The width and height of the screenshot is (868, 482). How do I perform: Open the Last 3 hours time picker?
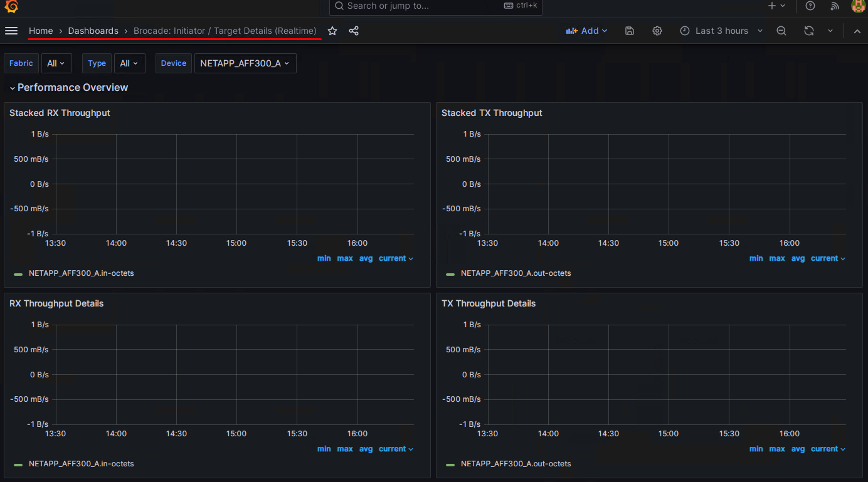(x=721, y=30)
